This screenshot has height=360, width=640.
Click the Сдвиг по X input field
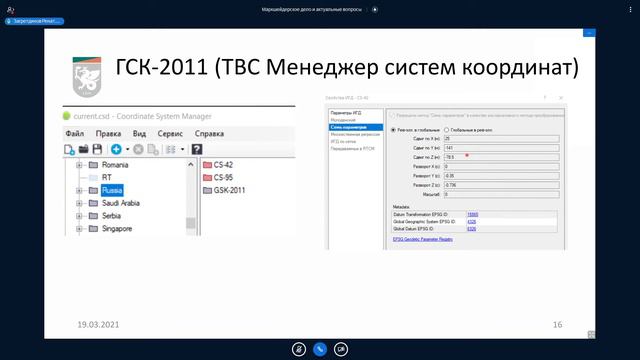[502, 139]
